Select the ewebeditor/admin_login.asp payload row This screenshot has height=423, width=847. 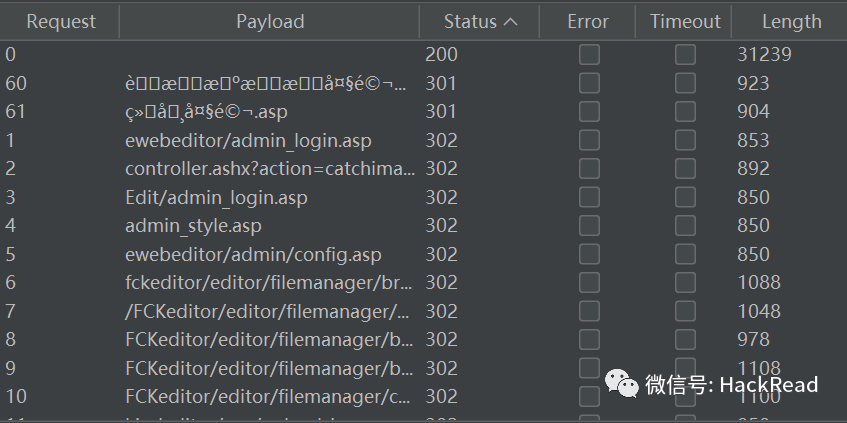coord(424,140)
